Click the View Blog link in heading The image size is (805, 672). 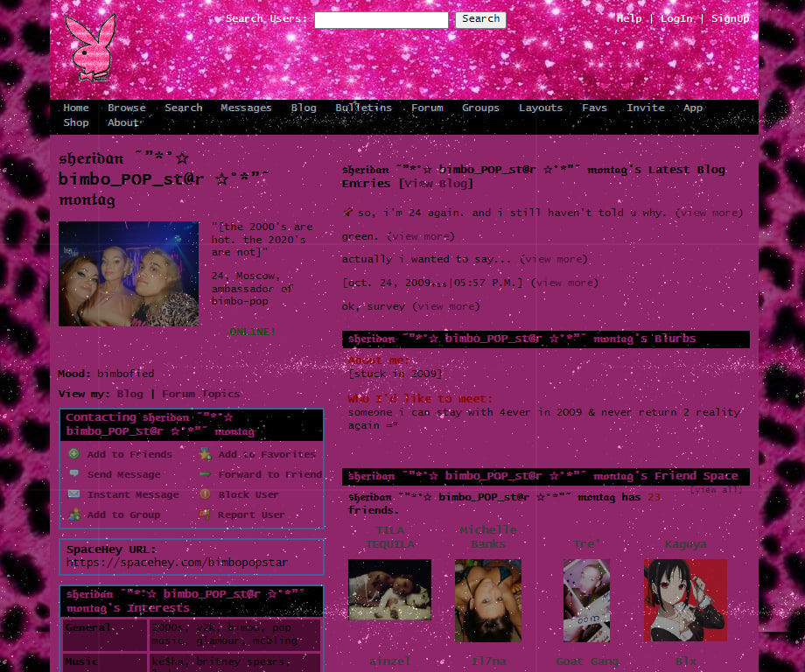click(436, 183)
